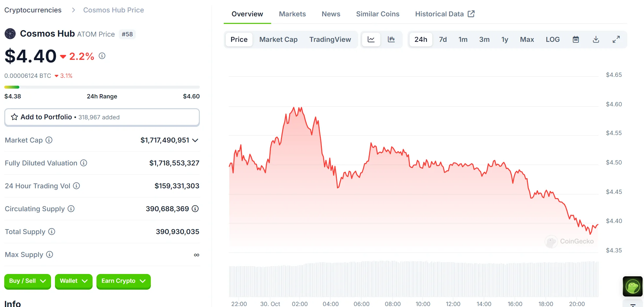Switch to the Markets tab

point(292,14)
